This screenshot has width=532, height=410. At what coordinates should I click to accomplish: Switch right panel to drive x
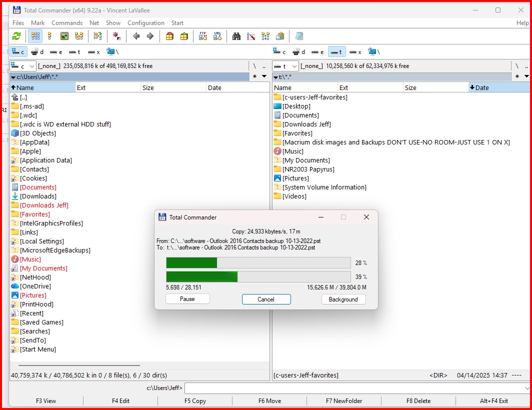click(x=355, y=52)
